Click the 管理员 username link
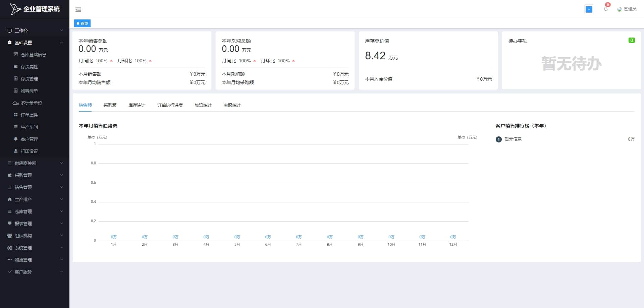The image size is (644, 308). [x=630, y=9]
